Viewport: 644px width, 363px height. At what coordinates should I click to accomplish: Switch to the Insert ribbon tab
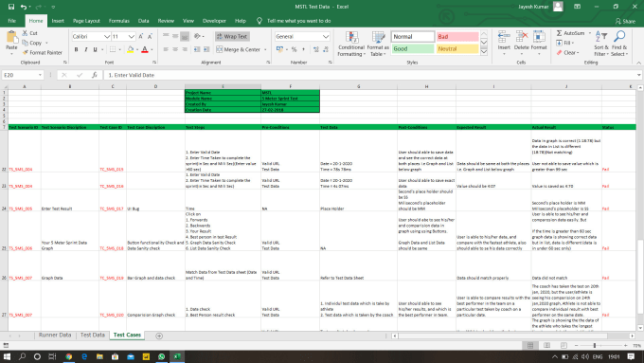pyautogui.click(x=58, y=21)
